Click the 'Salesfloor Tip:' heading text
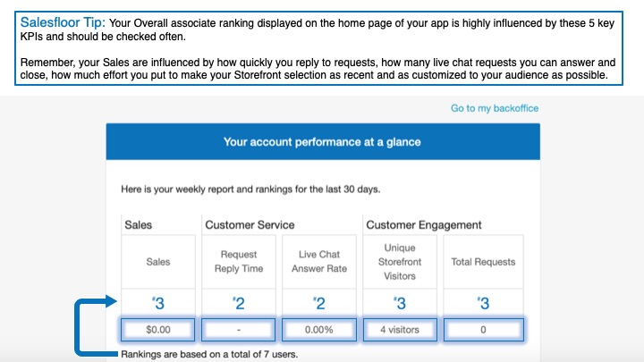The image size is (644, 362). 62,20
